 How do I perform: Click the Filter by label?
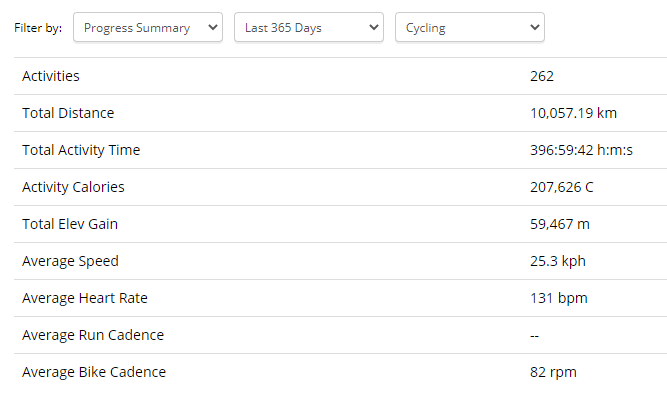[x=38, y=28]
